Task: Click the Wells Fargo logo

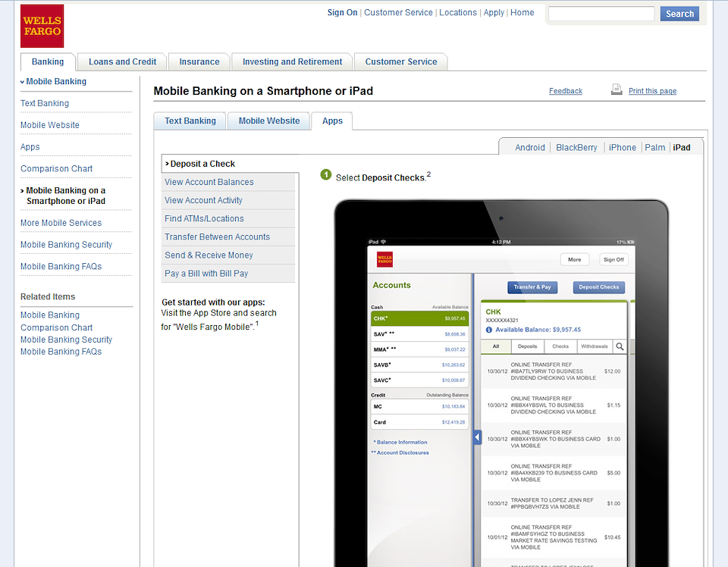Action: coord(42,26)
